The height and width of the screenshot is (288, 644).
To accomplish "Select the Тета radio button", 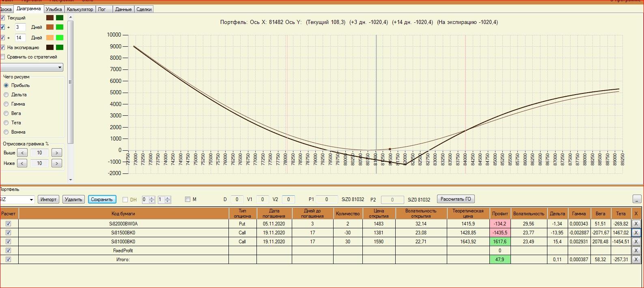I will [6, 123].
